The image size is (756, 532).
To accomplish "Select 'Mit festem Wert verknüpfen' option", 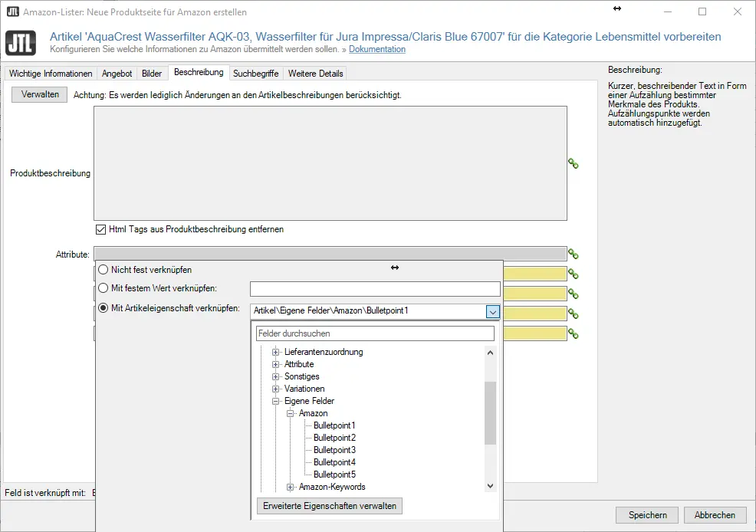I will click(x=104, y=288).
